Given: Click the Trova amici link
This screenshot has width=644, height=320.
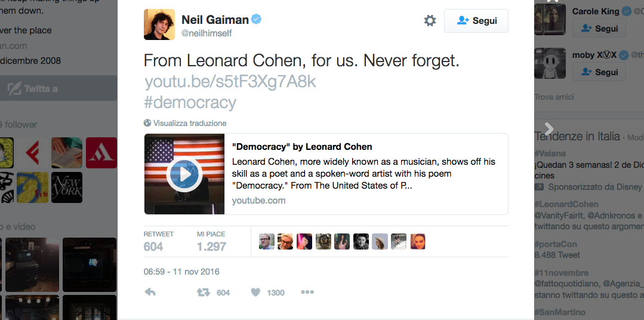Looking at the screenshot, I should click(x=554, y=97).
